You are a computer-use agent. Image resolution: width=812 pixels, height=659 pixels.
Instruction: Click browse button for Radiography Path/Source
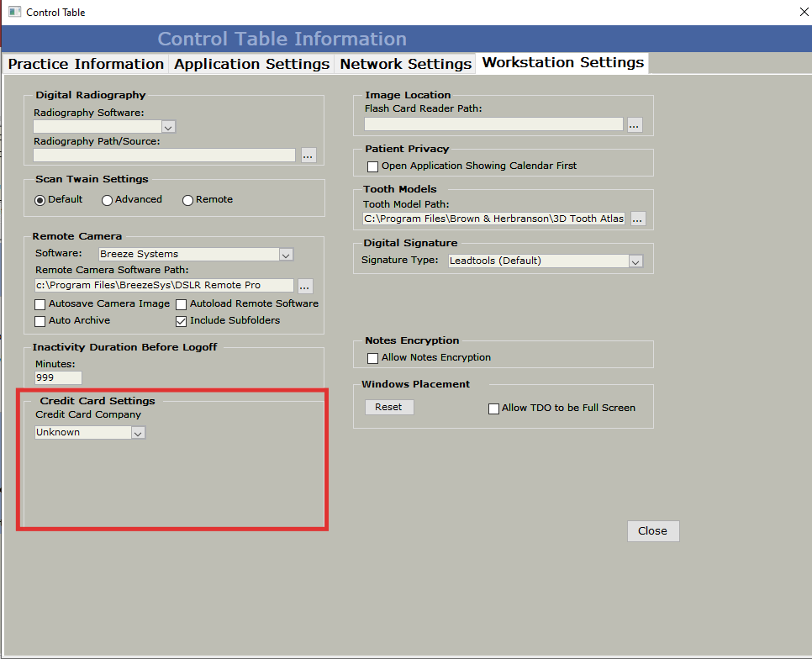tap(308, 156)
